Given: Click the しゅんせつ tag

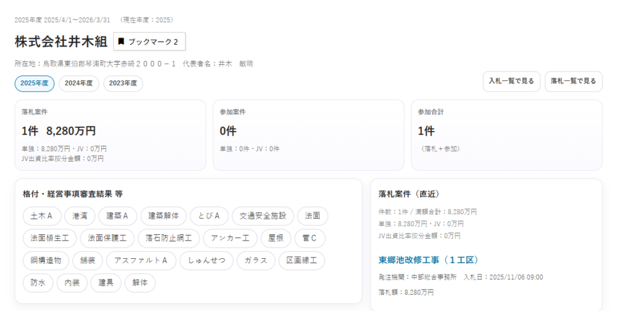Looking at the screenshot, I should [x=206, y=261].
